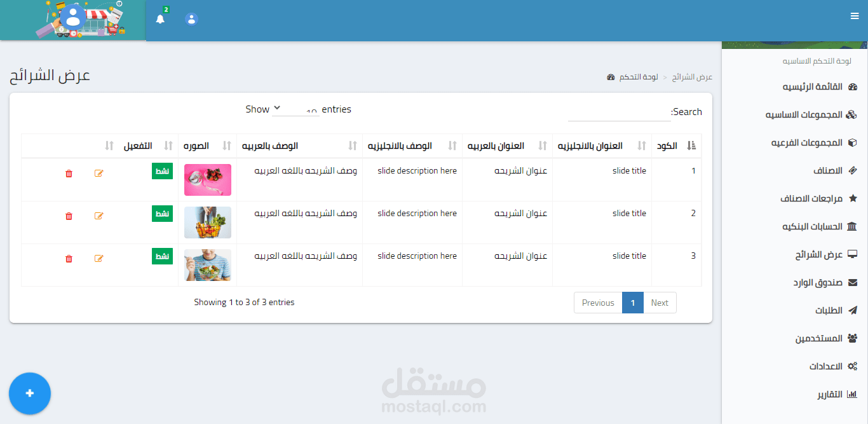Click the users icon beside المستخدمين
This screenshot has width=868, height=424.
tap(853, 339)
